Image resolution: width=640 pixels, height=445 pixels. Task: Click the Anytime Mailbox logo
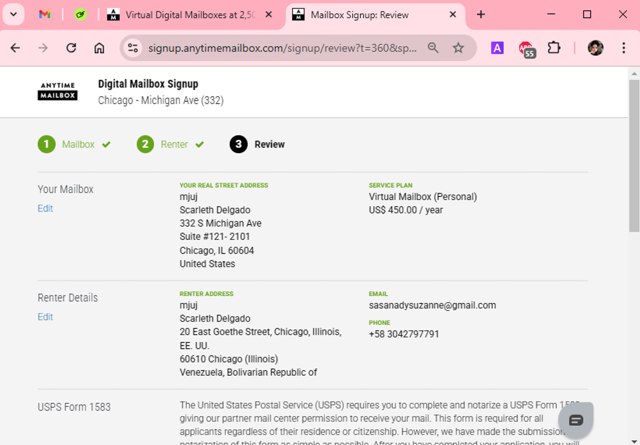(58, 91)
